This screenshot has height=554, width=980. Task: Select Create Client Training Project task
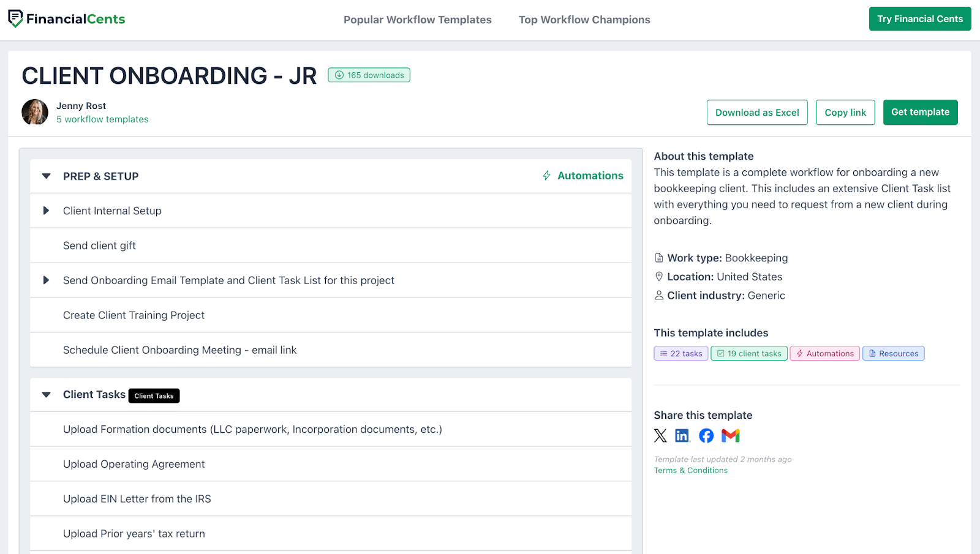pyautogui.click(x=331, y=315)
